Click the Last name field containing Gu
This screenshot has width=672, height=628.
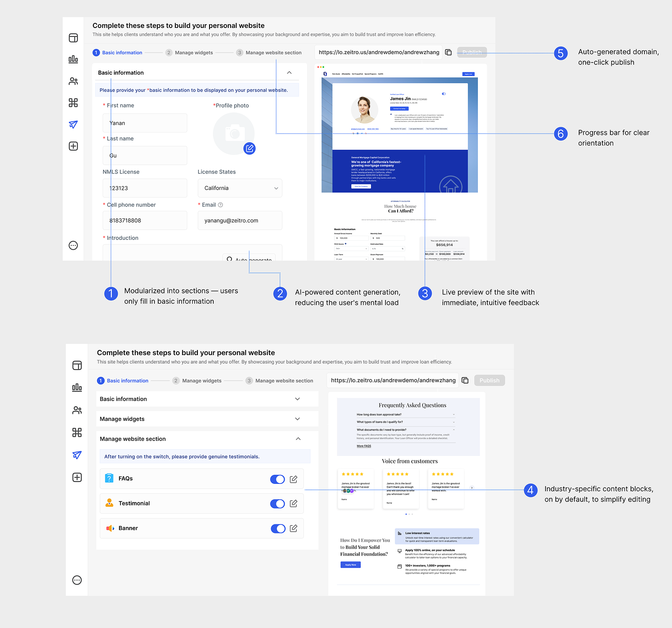pyautogui.click(x=145, y=155)
